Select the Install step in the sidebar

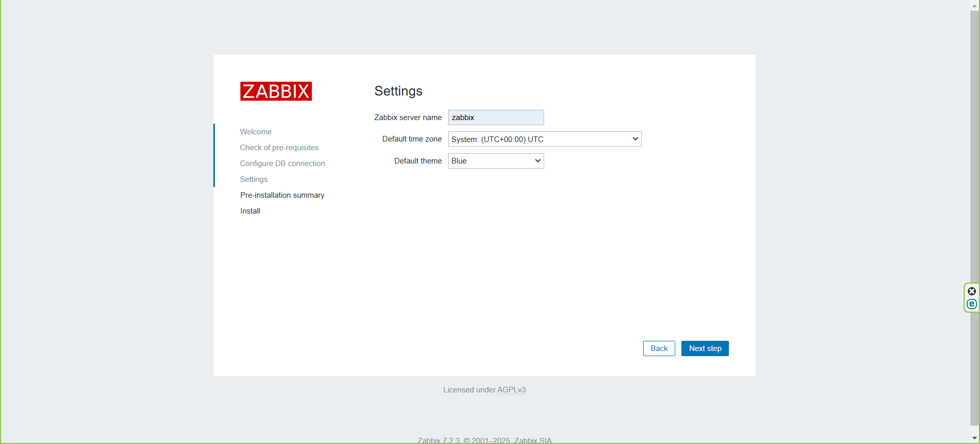point(250,211)
